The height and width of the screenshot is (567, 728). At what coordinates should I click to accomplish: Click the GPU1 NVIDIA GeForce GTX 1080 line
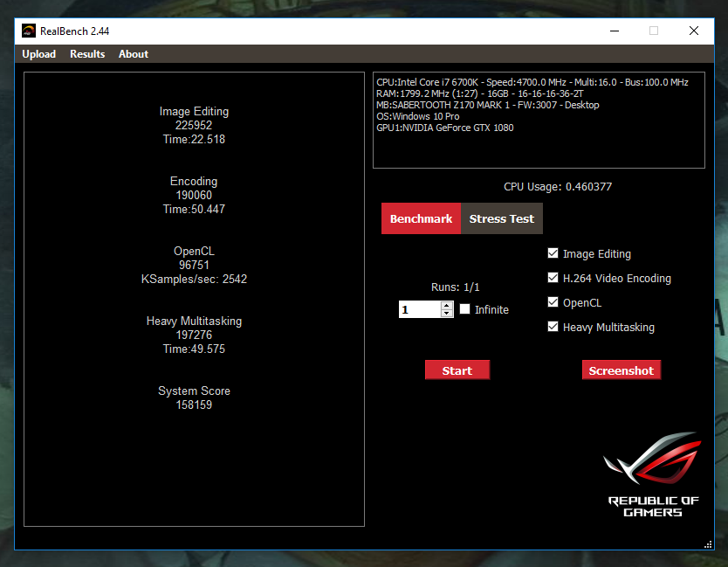point(445,128)
